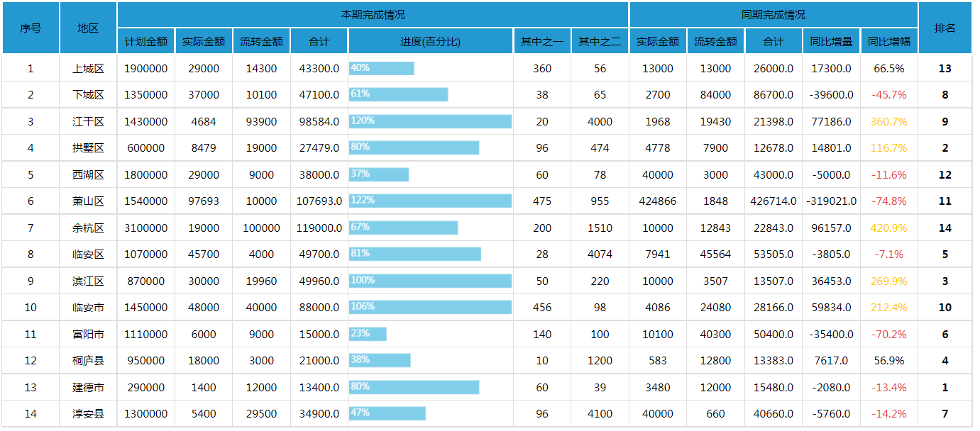Click the 同比增量 column header
This screenshot has height=431, width=980.
coord(831,42)
